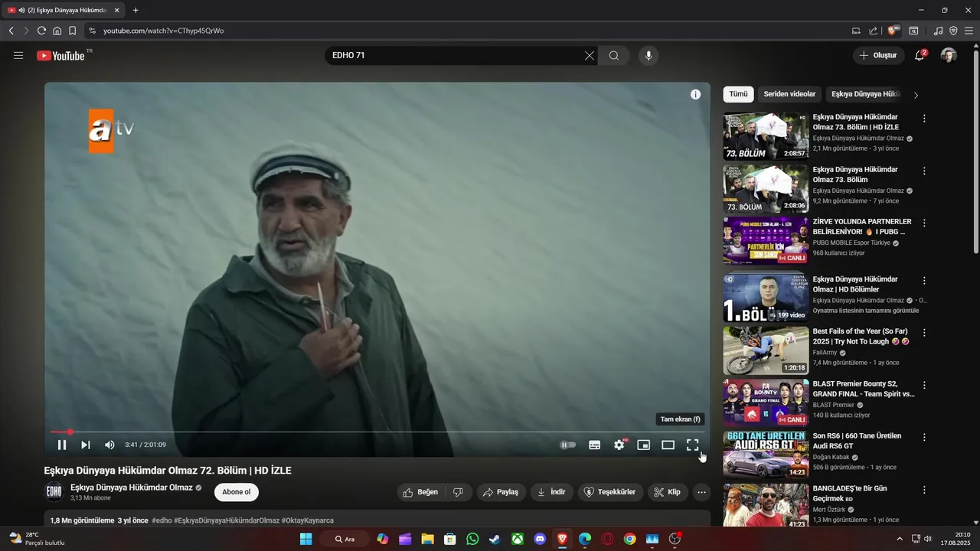This screenshot has height=551, width=980.
Task: Download the video with İndir
Action: (551, 492)
